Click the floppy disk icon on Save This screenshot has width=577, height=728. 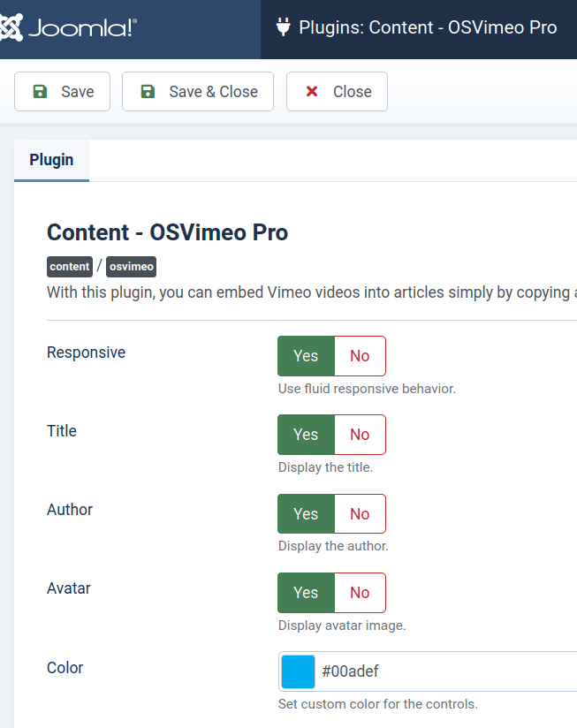click(x=40, y=92)
